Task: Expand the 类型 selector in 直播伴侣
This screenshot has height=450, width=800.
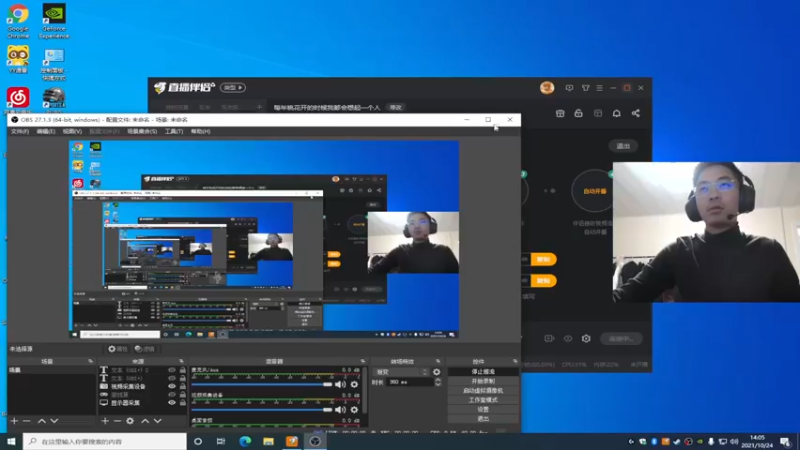Action: click(233, 88)
